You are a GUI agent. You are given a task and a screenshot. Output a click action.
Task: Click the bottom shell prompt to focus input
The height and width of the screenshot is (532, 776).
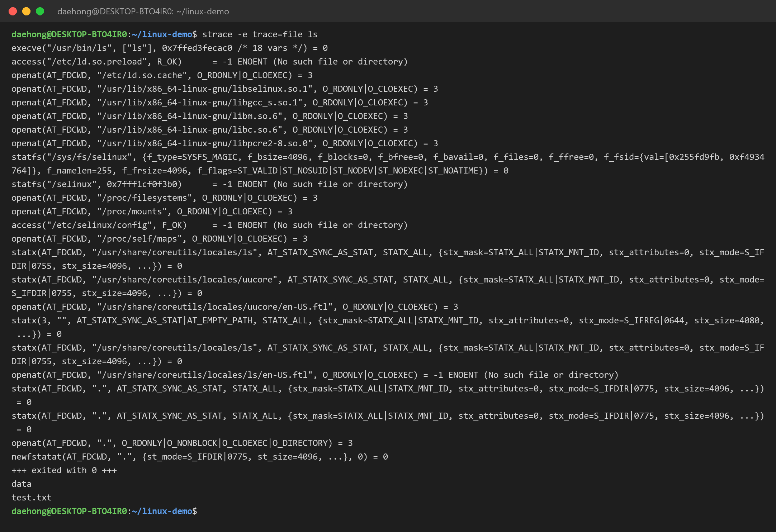click(104, 511)
